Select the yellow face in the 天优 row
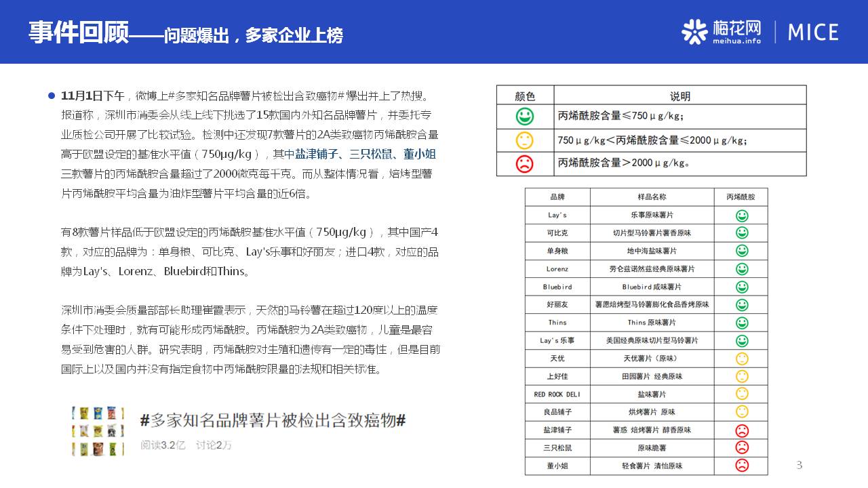This screenshot has width=868, height=488. pyautogui.click(x=742, y=359)
